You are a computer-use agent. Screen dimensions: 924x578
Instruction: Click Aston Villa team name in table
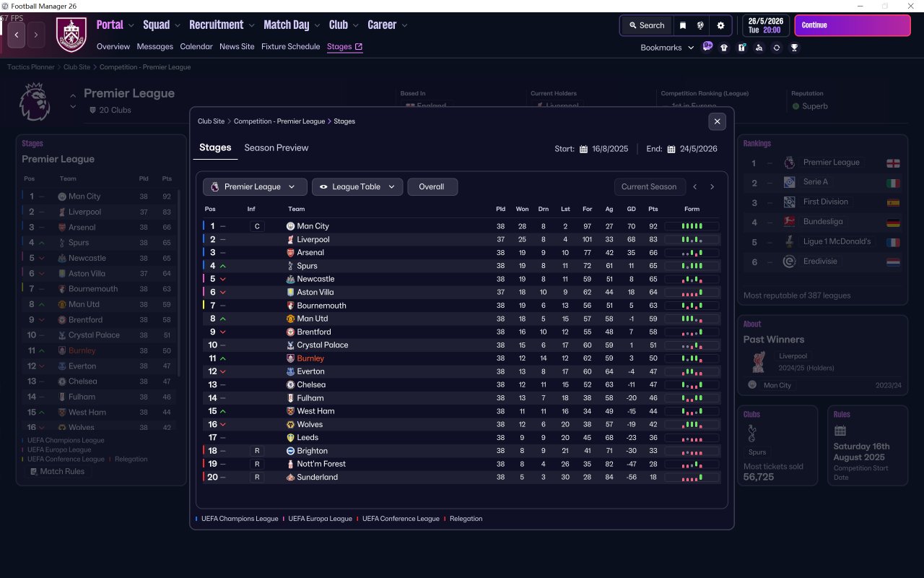pos(315,293)
